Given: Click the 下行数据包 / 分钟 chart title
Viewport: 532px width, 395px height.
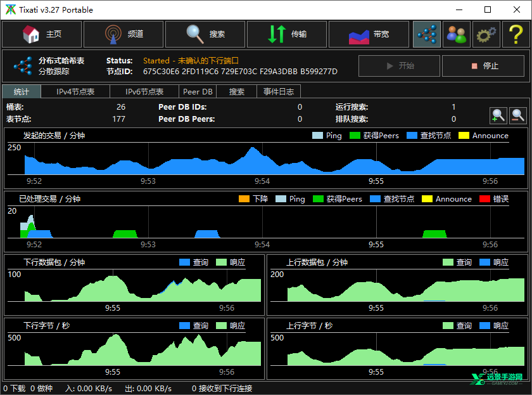Looking at the screenshot, I should pos(54,262).
